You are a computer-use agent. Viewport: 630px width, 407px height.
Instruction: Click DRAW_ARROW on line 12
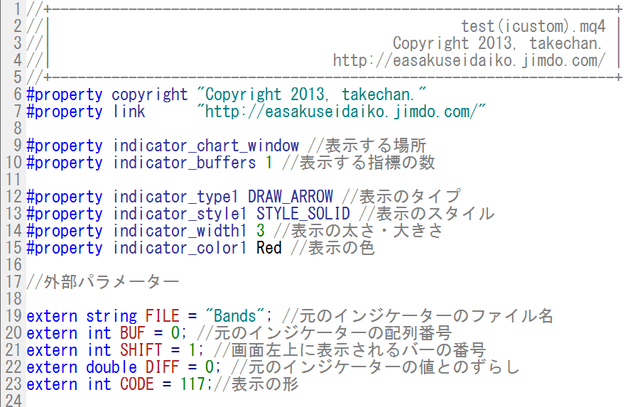[290, 197]
